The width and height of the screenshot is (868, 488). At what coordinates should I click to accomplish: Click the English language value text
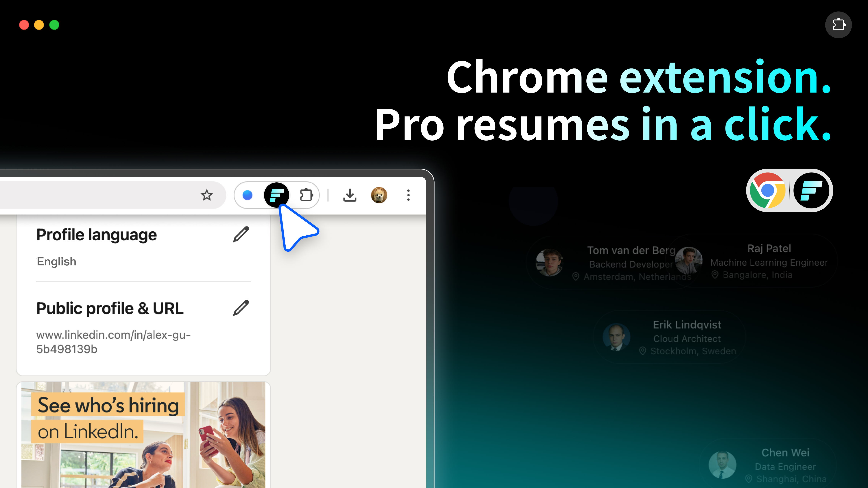click(x=56, y=261)
